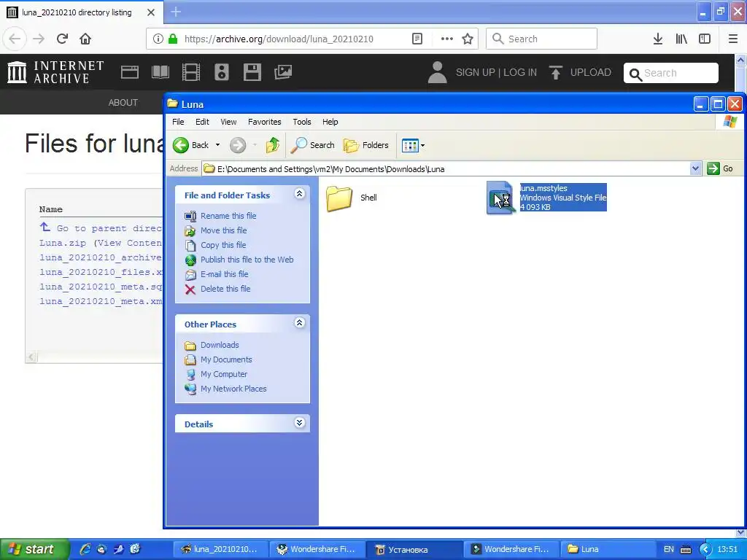Click the UPLOAD link
The height and width of the screenshot is (560, 747).
pyautogui.click(x=580, y=72)
